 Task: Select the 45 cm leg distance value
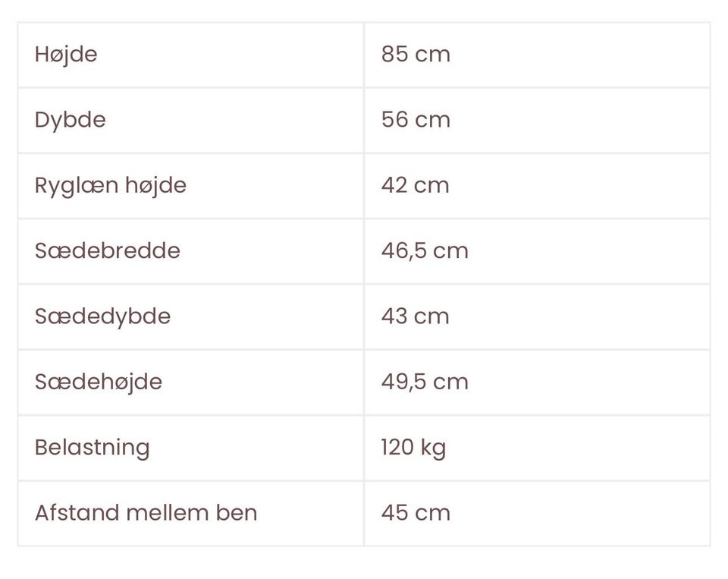click(416, 512)
